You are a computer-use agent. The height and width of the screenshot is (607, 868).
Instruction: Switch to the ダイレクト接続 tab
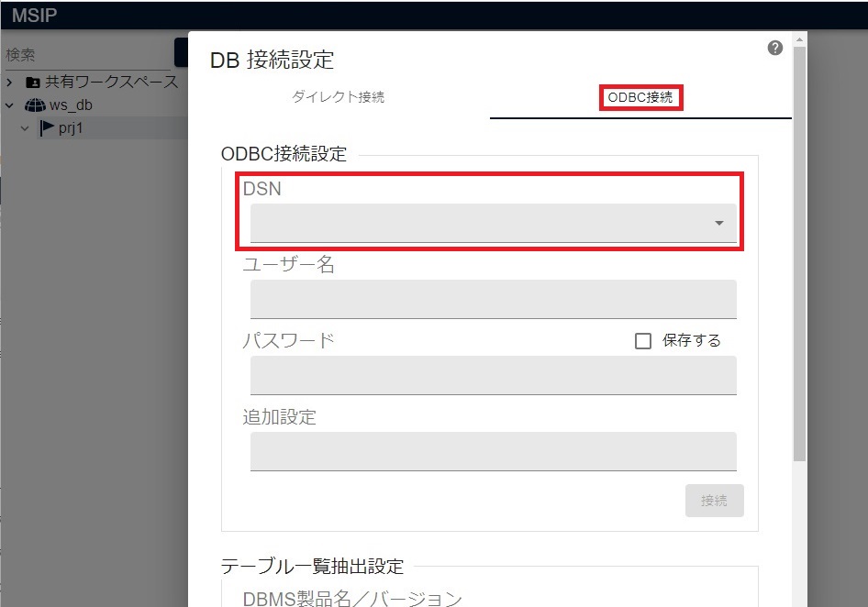click(338, 97)
